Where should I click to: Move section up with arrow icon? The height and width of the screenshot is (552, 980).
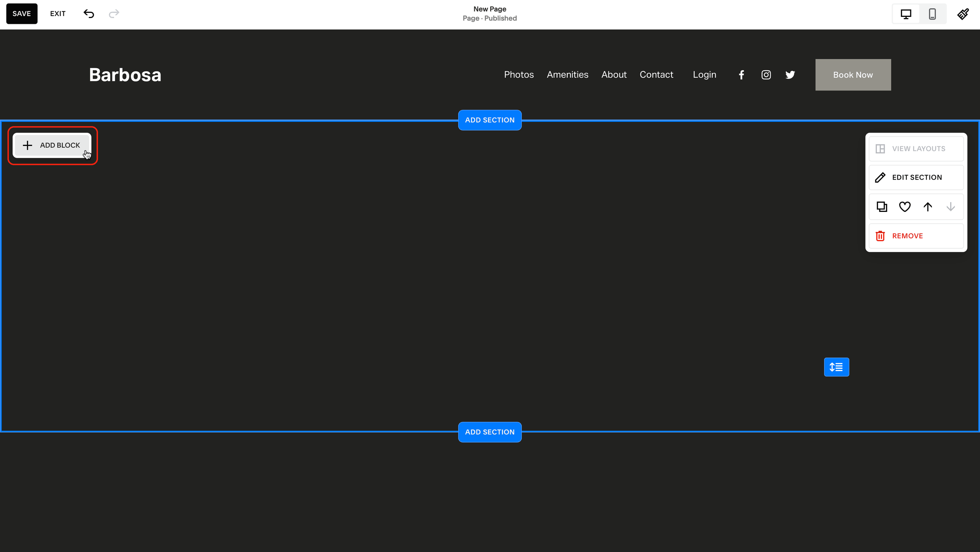[x=927, y=207]
